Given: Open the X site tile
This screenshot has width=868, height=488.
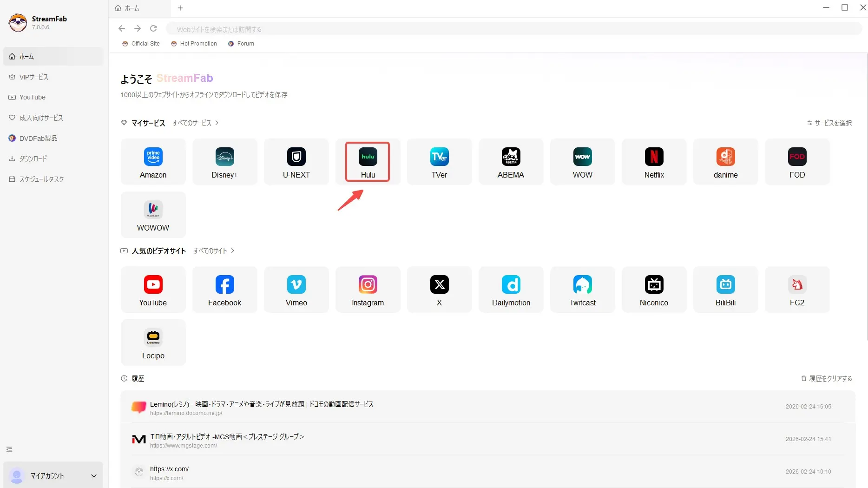Looking at the screenshot, I should point(440,290).
